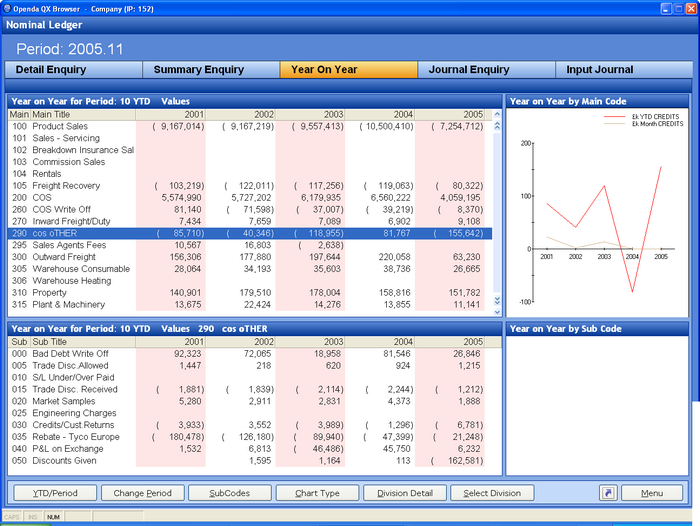700x526 pixels.
Task: Click Select Division button
Action: (x=492, y=493)
